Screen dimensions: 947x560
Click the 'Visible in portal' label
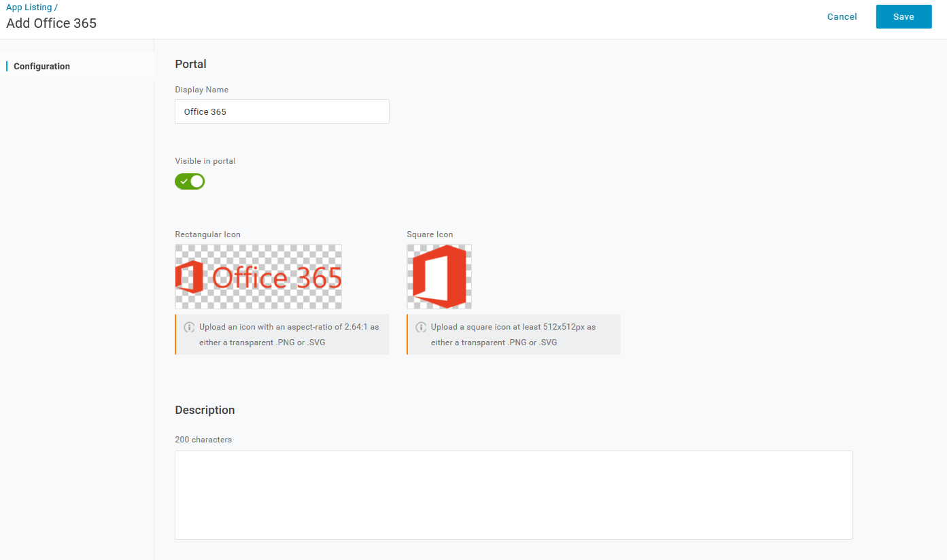pos(205,161)
